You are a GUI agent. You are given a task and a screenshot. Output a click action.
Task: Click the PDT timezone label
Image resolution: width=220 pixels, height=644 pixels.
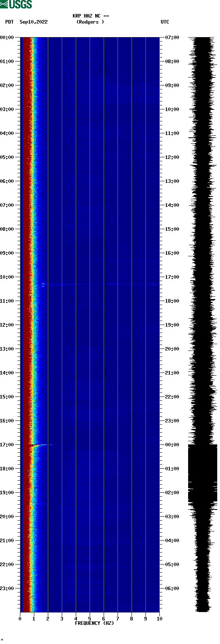tap(10, 22)
